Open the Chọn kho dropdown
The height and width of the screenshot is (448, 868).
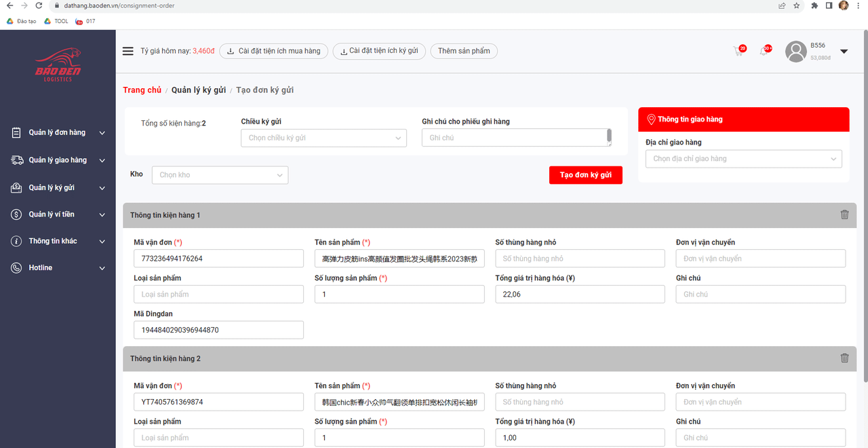click(x=220, y=175)
